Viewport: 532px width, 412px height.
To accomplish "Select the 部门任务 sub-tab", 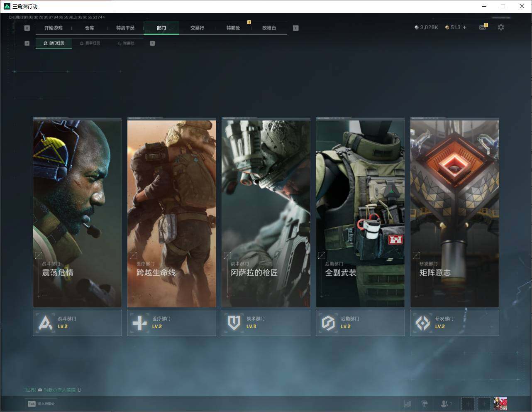I will point(54,43).
